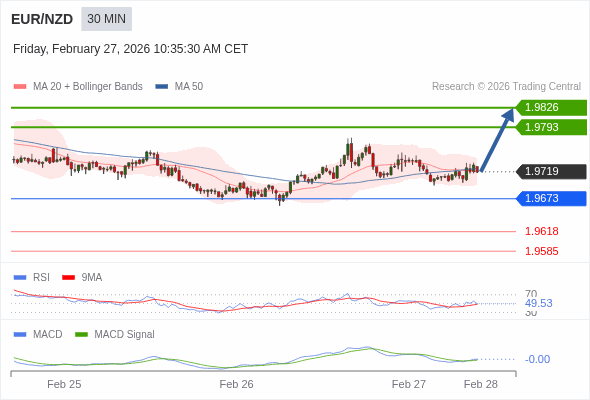
Task: Click the 'Feb 27' date axis label
Action: (x=409, y=384)
